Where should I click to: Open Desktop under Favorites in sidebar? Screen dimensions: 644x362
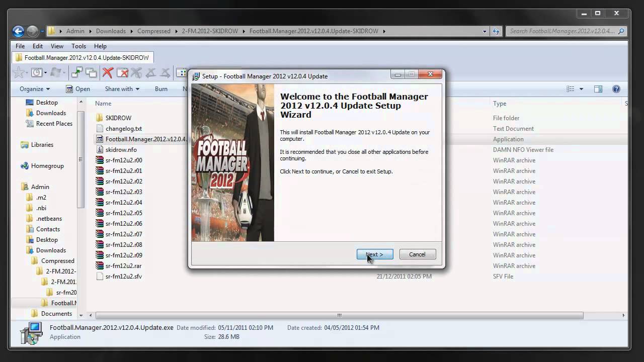[x=47, y=103]
